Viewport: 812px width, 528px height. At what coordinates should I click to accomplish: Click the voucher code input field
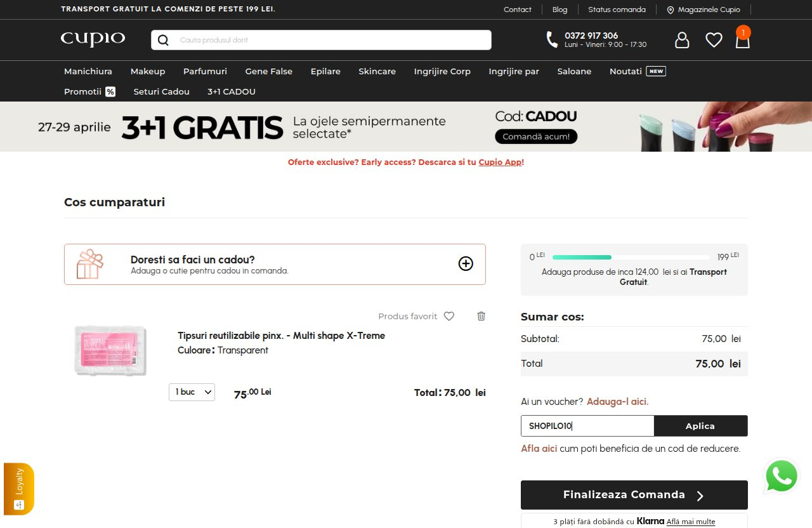(x=587, y=426)
